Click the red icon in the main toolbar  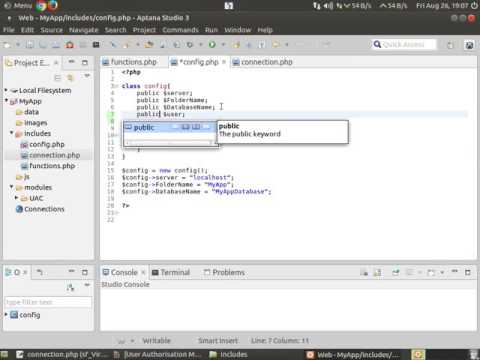pos(70,44)
